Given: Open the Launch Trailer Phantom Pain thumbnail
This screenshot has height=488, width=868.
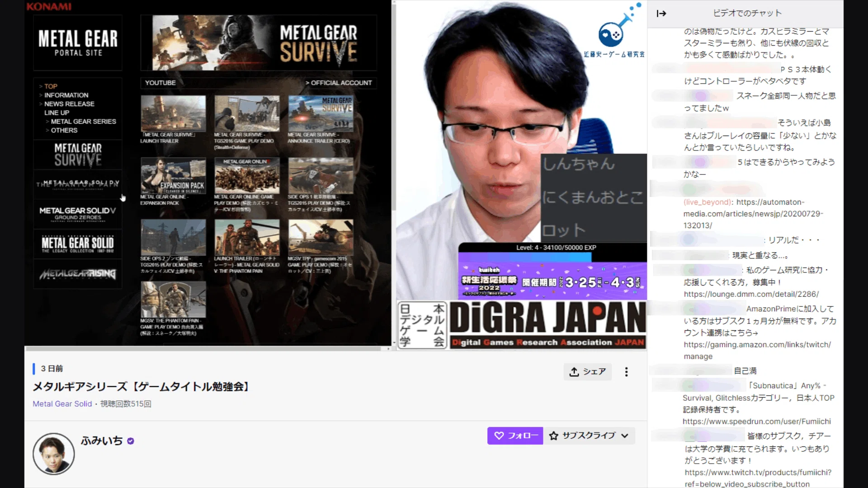Looking at the screenshot, I should pos(247,238).
